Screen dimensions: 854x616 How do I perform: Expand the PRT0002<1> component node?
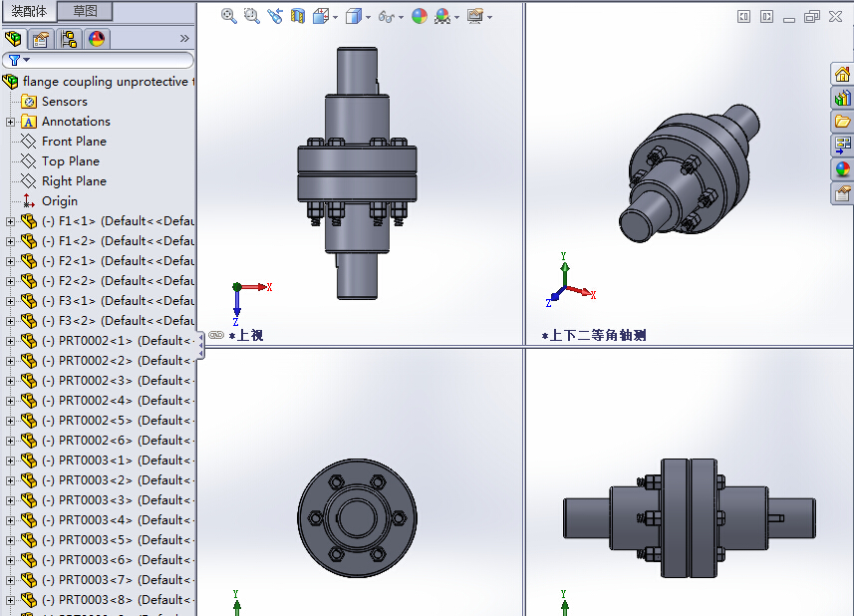[x=10, y=342]
